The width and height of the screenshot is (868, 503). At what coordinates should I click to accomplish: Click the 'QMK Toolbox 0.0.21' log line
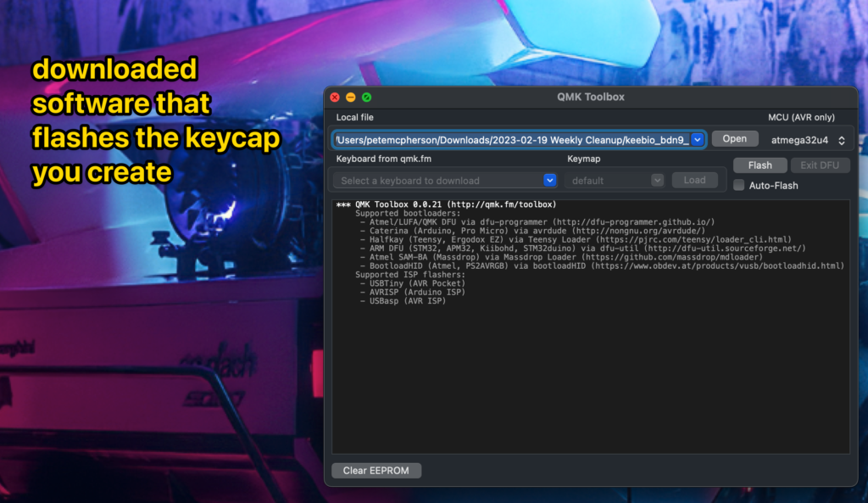coord(446,204)
